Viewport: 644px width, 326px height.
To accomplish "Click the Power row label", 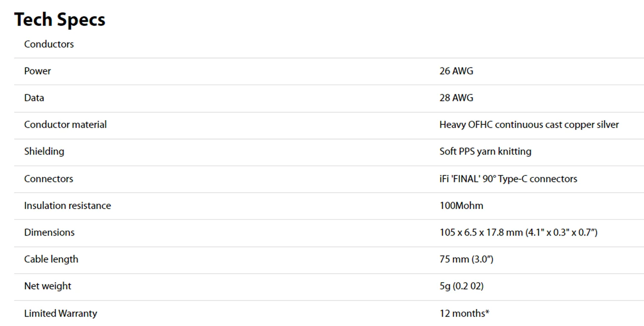I will pyautogui.click(x=37, y=71).
